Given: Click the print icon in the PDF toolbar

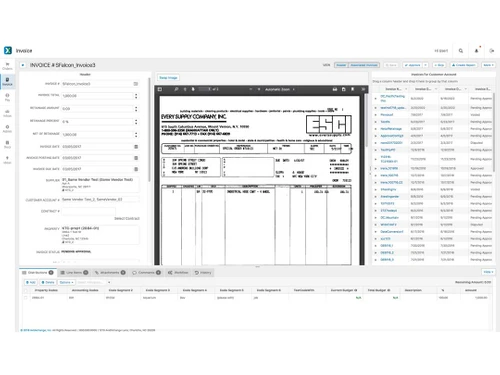Looking at the screenshot, I should point(335,89).
